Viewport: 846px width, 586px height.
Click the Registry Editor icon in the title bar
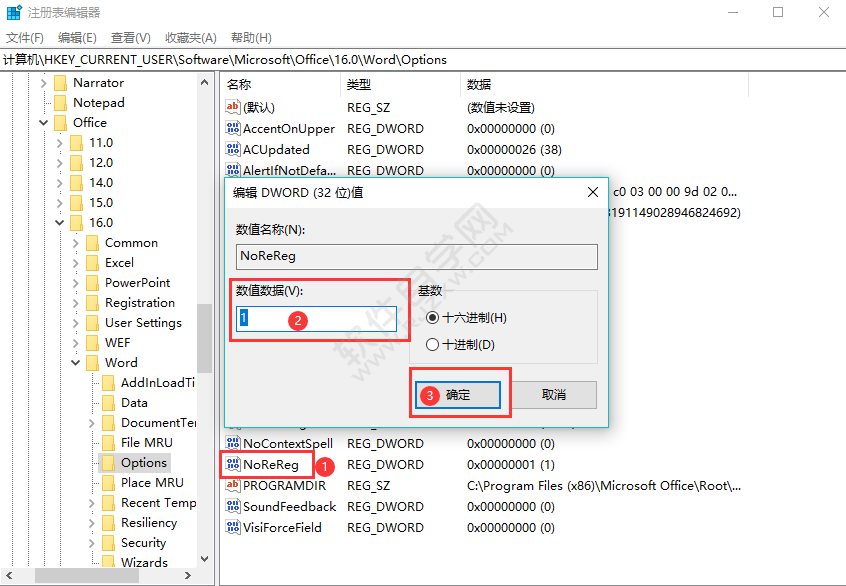click(12, 11)
